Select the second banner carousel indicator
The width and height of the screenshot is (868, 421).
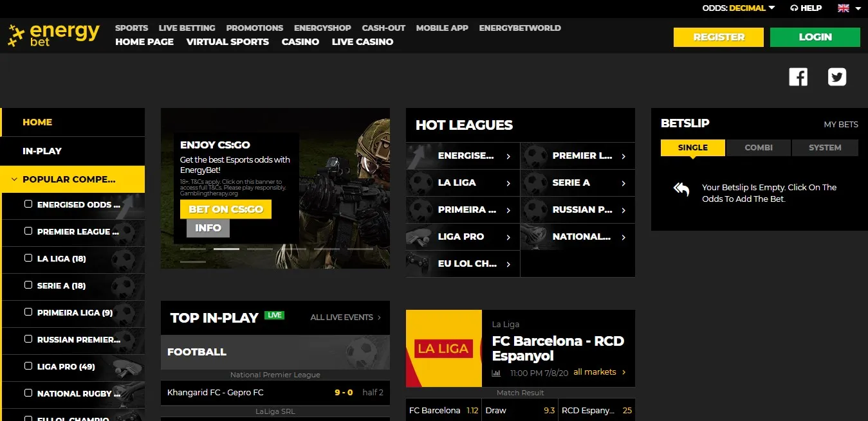point(226,249)
